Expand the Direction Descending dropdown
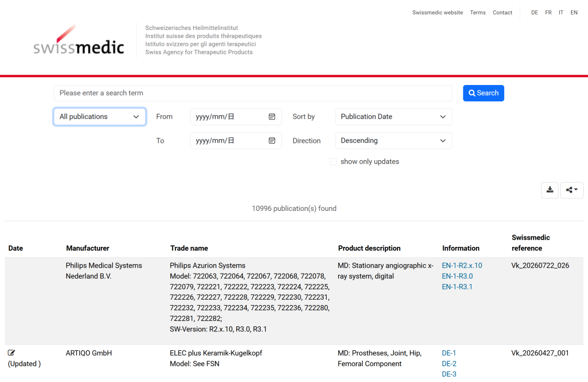 394,141
